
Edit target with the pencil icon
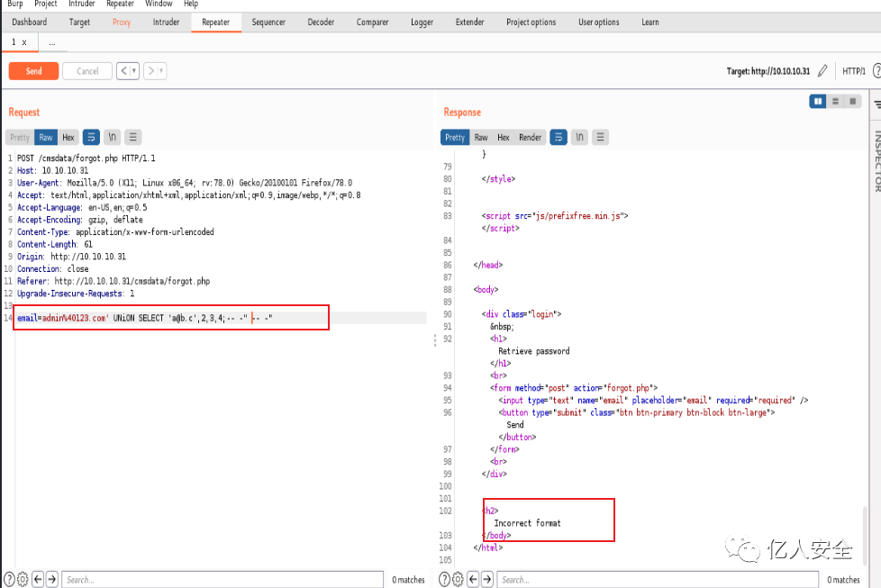tap(822, 71)
